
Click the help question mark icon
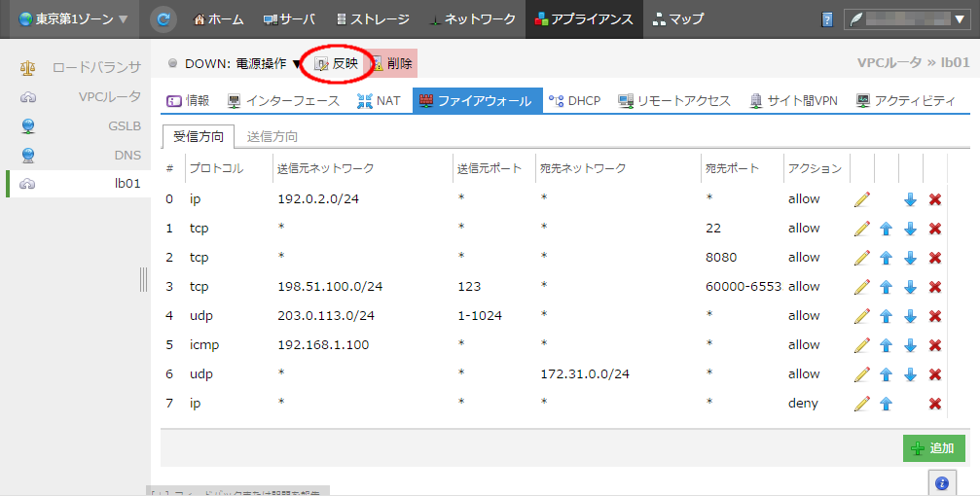(x=827, y=19)
